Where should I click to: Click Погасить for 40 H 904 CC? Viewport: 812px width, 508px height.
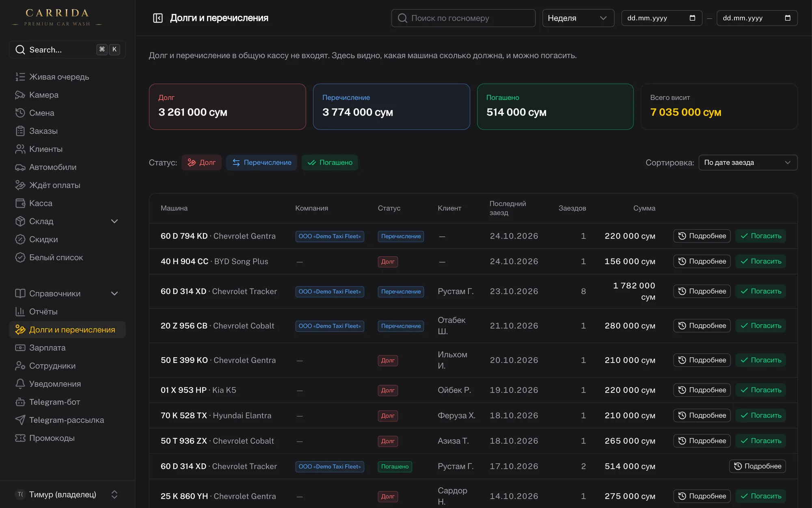(760, 261)
